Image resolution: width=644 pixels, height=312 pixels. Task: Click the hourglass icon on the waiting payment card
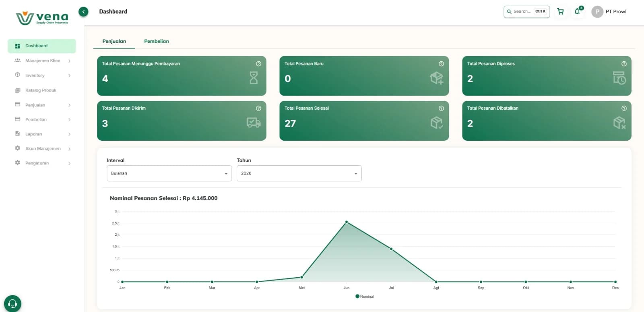[x=254, y=78]
